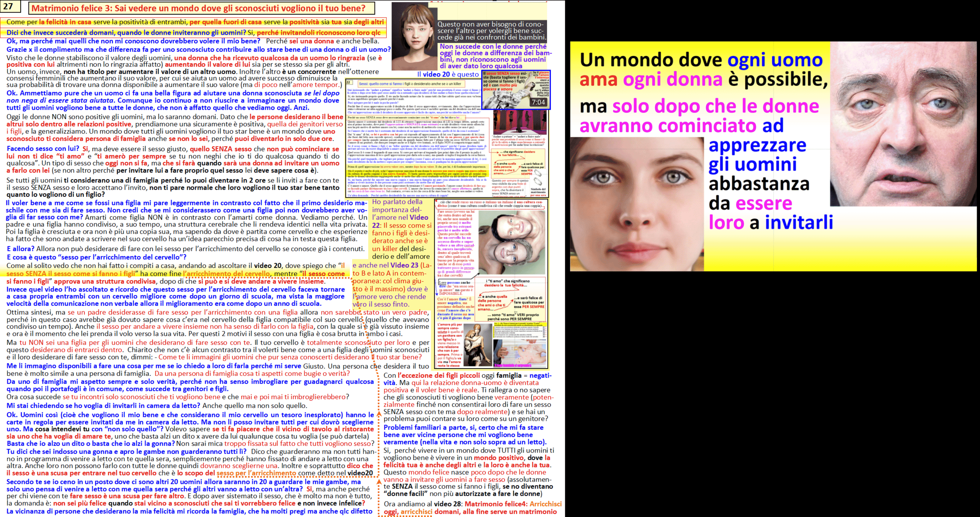Click line "Ok. Ammettiamo pure che un uomo"
This screenshot has width=980, height=517.
pos(173,93)
